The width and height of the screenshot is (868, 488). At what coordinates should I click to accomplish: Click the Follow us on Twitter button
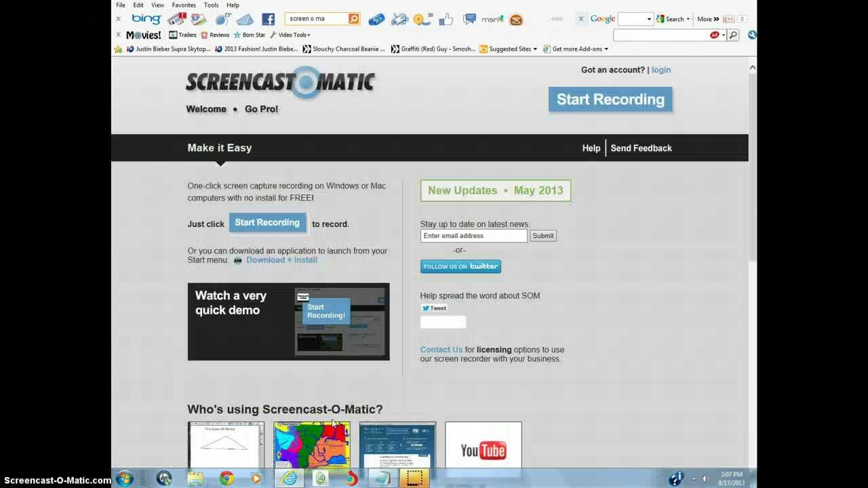tap(460, 266)
